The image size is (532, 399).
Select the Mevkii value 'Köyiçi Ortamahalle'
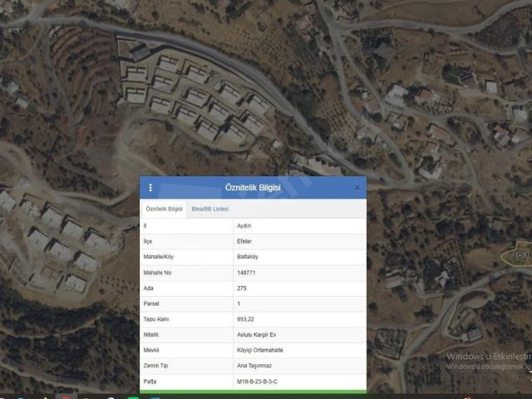click(x=260, y=350)
